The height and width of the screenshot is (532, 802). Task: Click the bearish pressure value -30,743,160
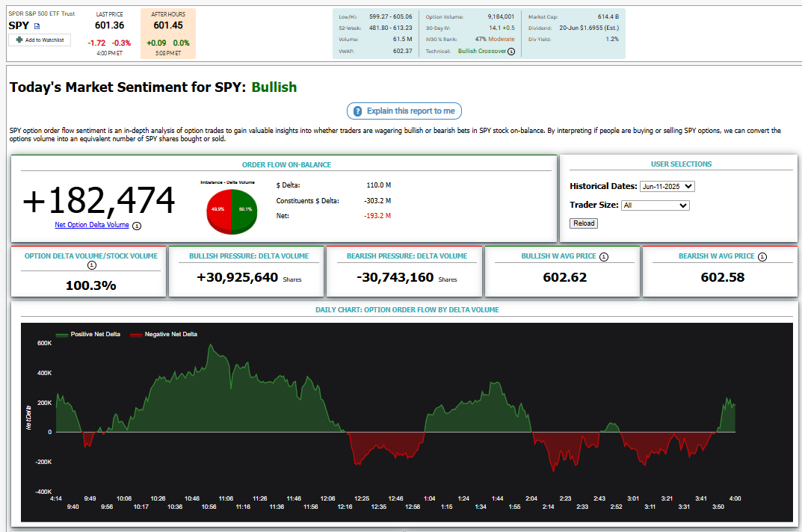point(395,278)
